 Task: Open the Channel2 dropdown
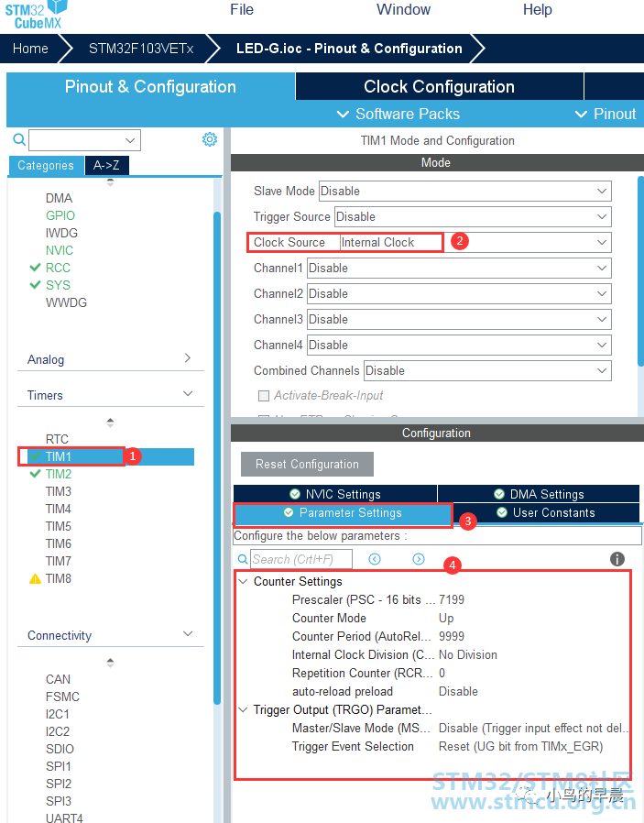pos(459,294)
